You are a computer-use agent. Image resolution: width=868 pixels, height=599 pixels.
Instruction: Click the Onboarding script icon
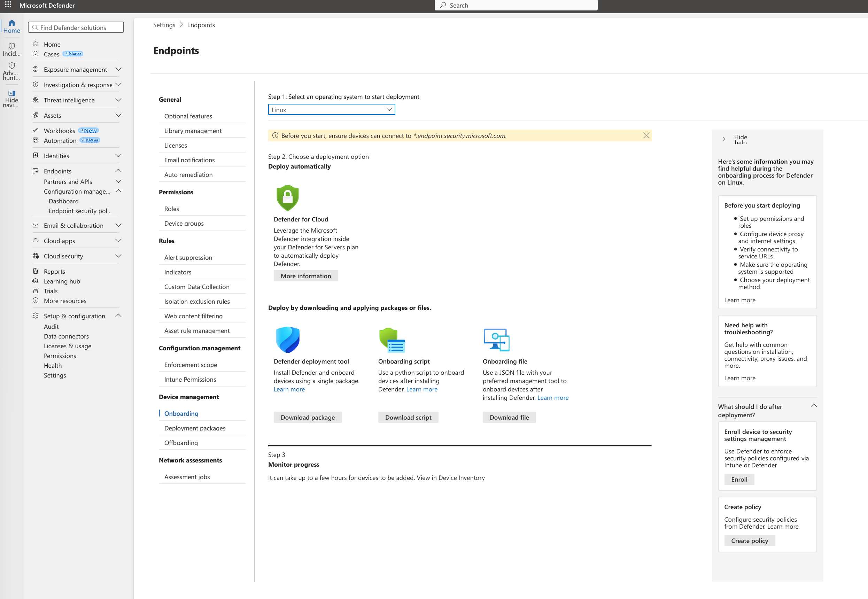pyautogui.click(x=392, y=340)
